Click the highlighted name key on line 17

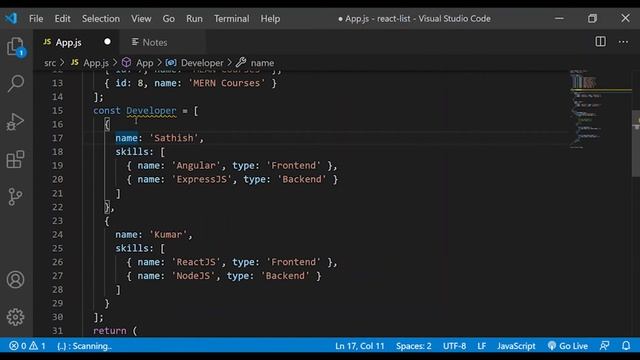click(127, 138)
